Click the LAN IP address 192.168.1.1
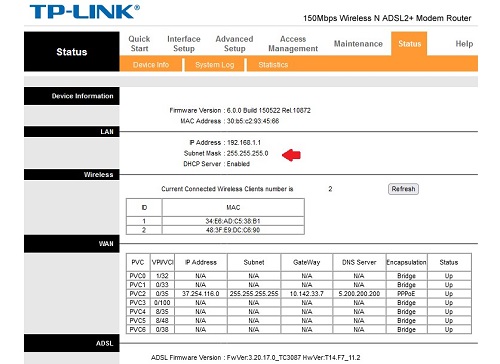 pyautogui.click(x=244, y=143)
